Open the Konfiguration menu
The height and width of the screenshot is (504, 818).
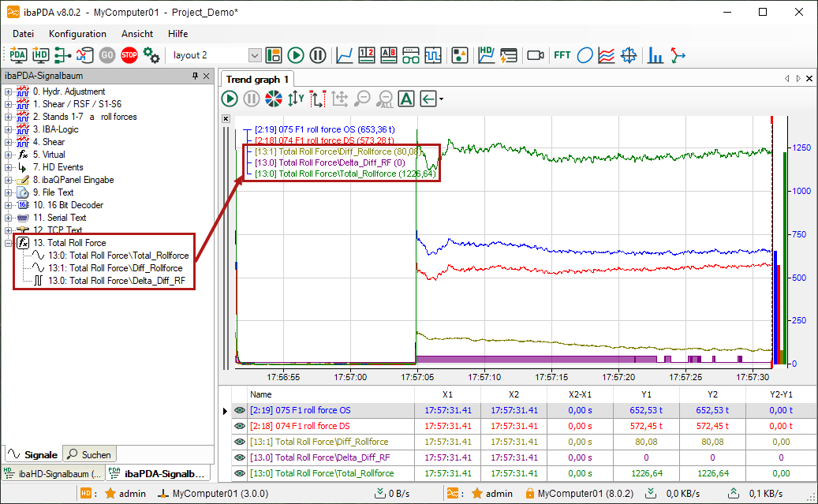coord(77,34)
